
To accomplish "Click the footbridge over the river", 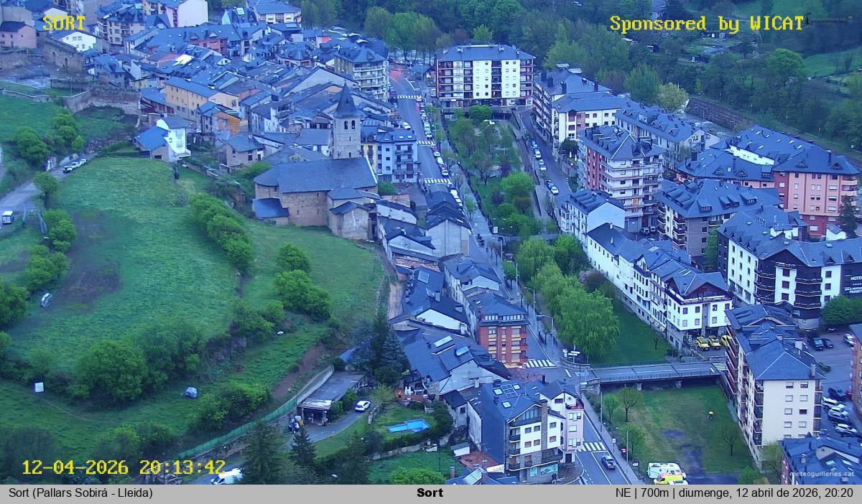I will [652, 373].
